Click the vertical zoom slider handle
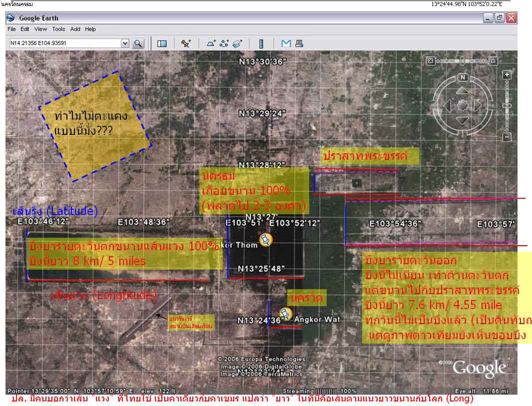532x406 pixels. coord(507,106)
